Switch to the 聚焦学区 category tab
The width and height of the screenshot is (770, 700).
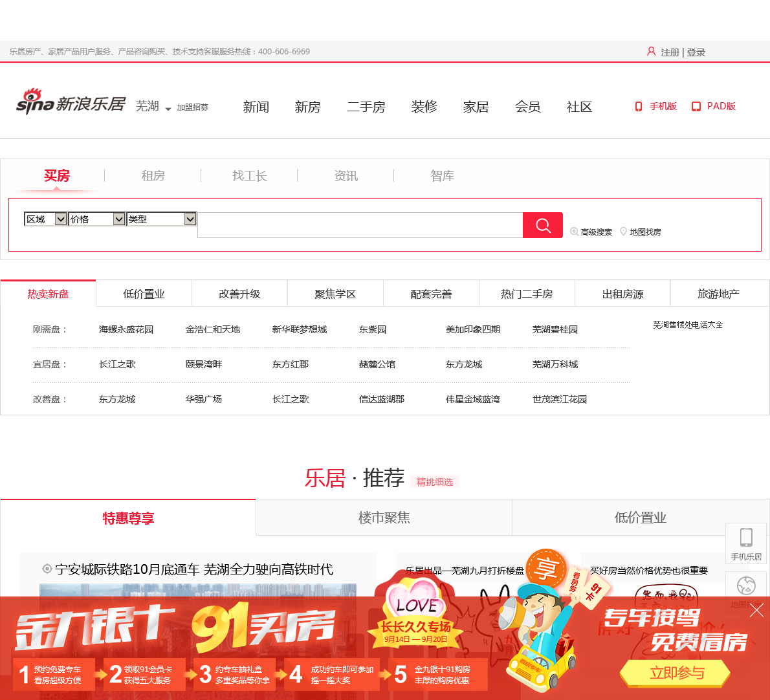click(x=335, y=294)
